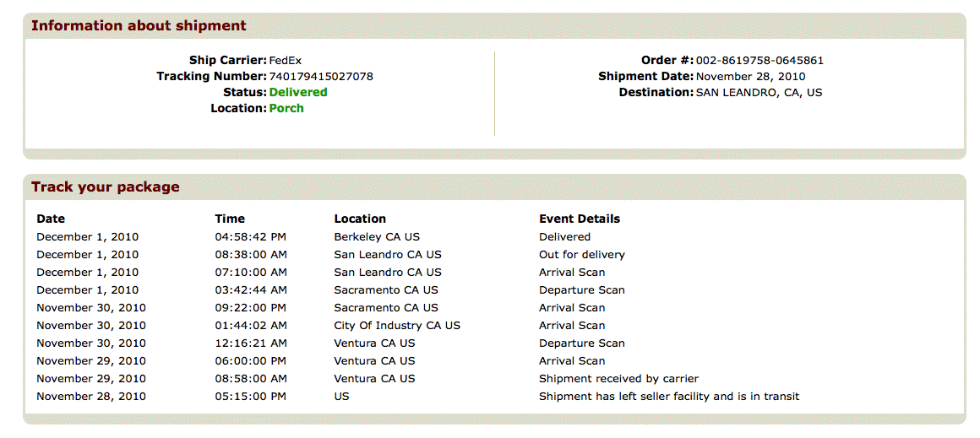Click the Time column header
The image size is (980, 438).
pyautogui.click(x=230, y=219)
